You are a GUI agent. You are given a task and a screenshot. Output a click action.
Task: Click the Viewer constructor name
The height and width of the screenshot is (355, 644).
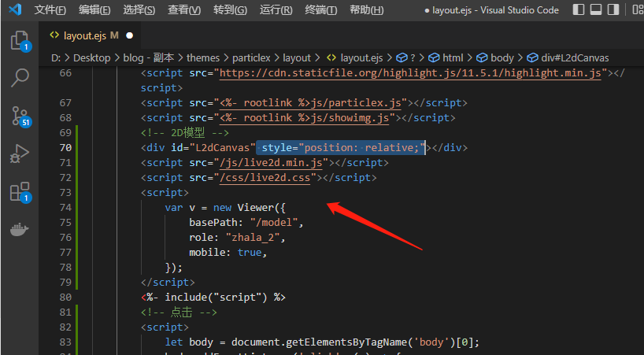point(255,207)
